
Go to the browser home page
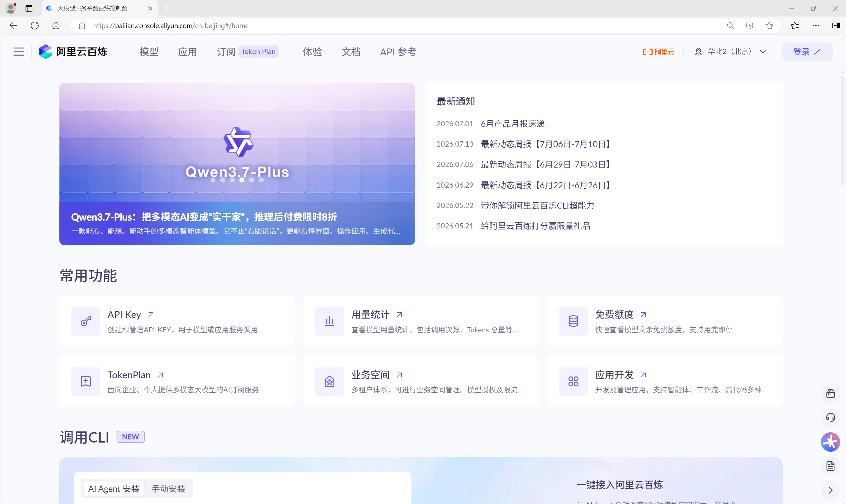(x=56, y=25)
